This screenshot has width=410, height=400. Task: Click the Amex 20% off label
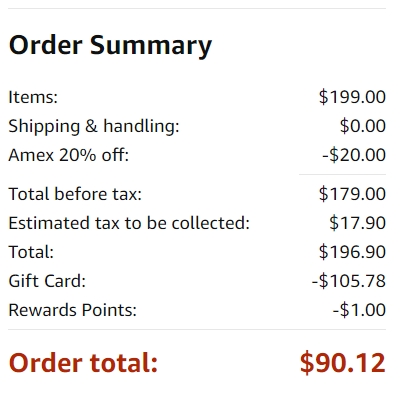[69, 155]
